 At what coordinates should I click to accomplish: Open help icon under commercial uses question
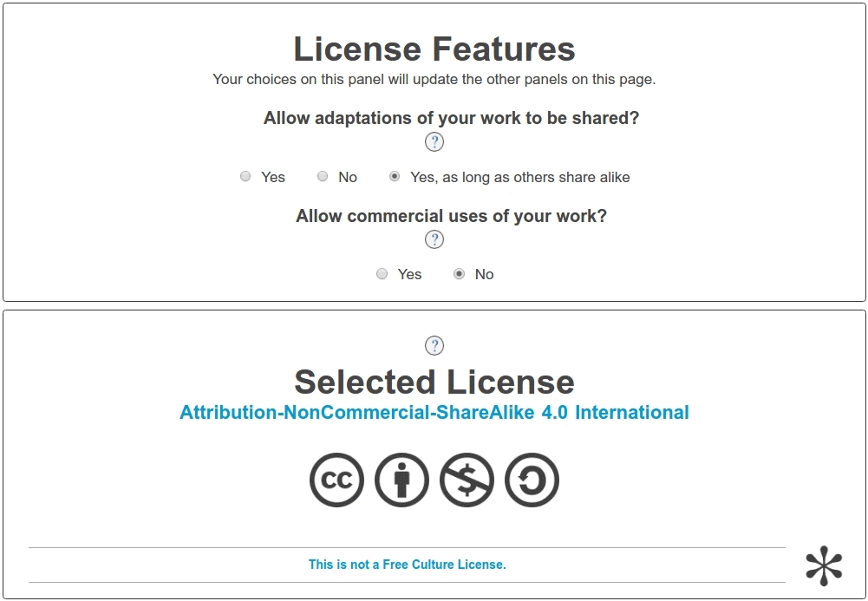pos(434,239)
